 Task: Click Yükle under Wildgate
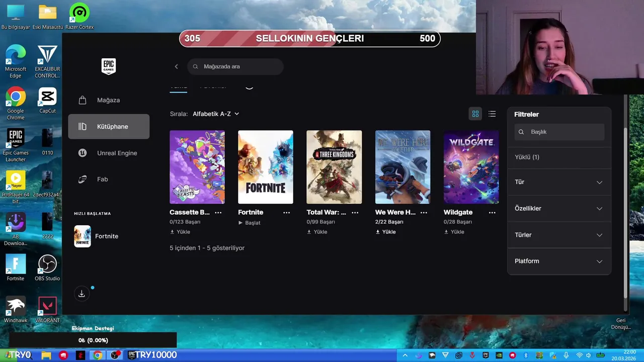[454, 232]
